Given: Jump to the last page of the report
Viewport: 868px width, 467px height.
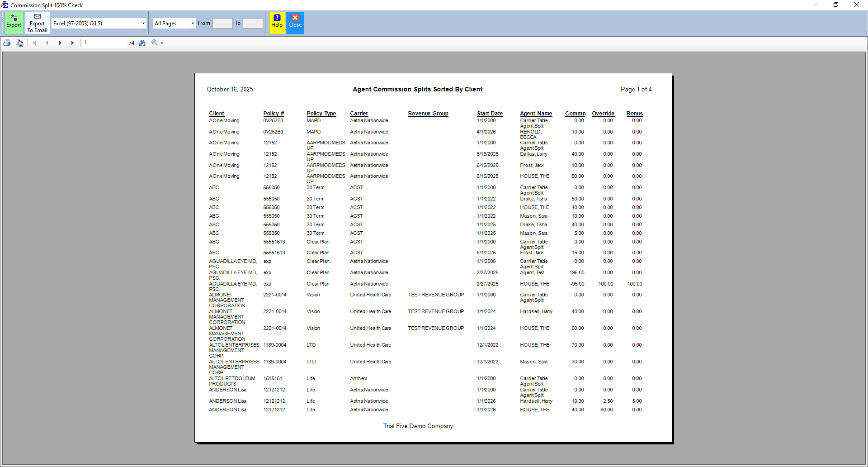Looking at the screenshot, I should [x=73, y=43].
